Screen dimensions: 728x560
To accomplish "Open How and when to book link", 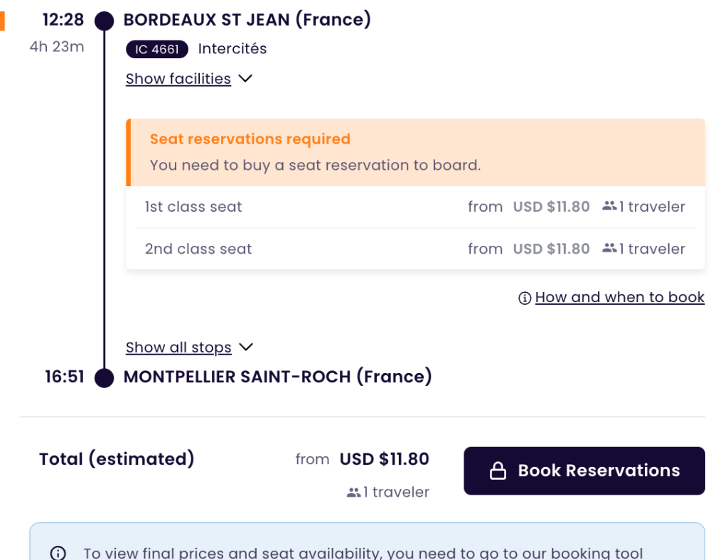I will click(619, 297).
